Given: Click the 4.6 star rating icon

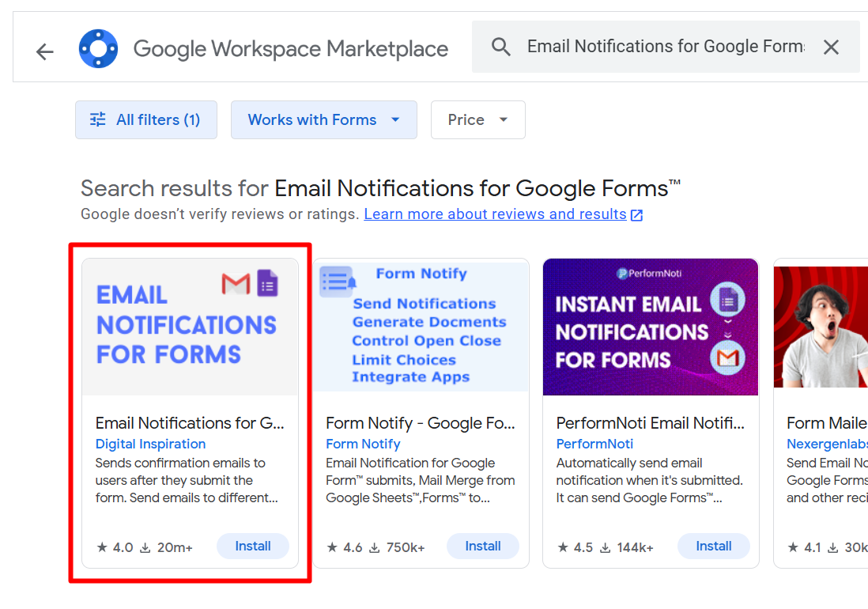Looking at the screenshot, I should click(x=332, y=547).
